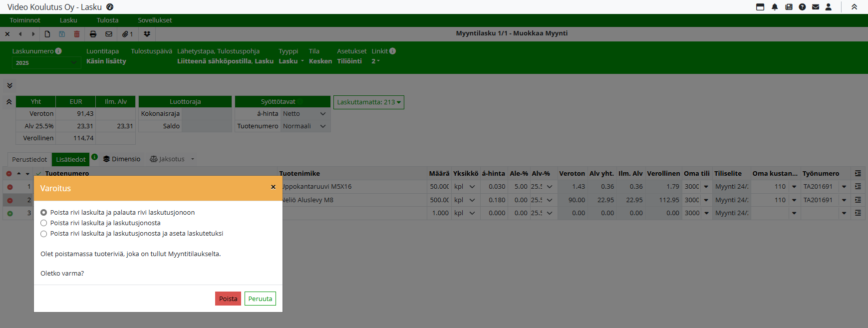Click the help question mark icon
Image resolution: width=868 pixels, height=328 pixels.
802,7
